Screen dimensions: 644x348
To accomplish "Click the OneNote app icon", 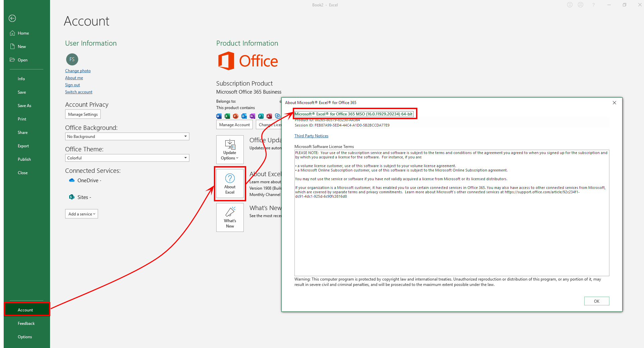I will (252, 116).
